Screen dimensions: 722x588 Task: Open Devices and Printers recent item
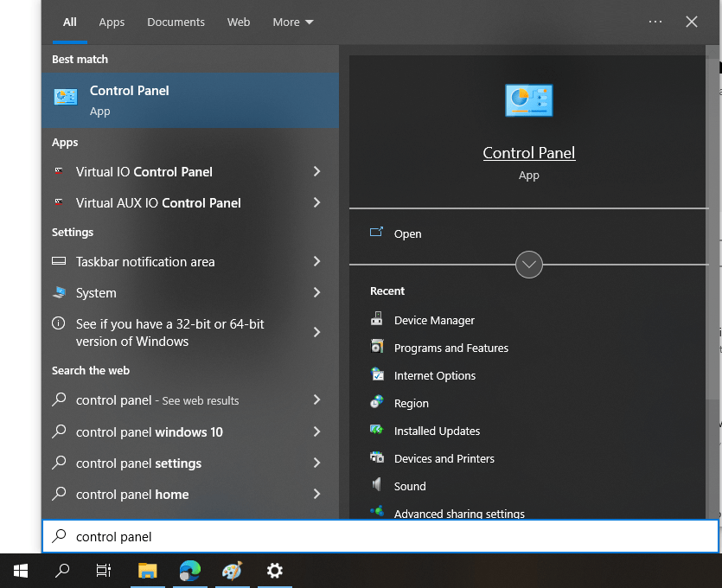click(x=444, y=458)
